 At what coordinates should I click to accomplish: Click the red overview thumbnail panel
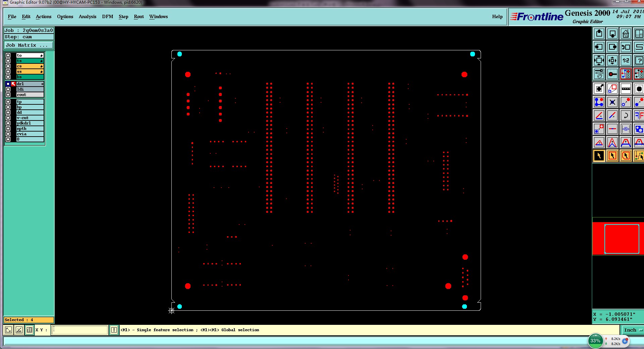[x=618, y=239]
